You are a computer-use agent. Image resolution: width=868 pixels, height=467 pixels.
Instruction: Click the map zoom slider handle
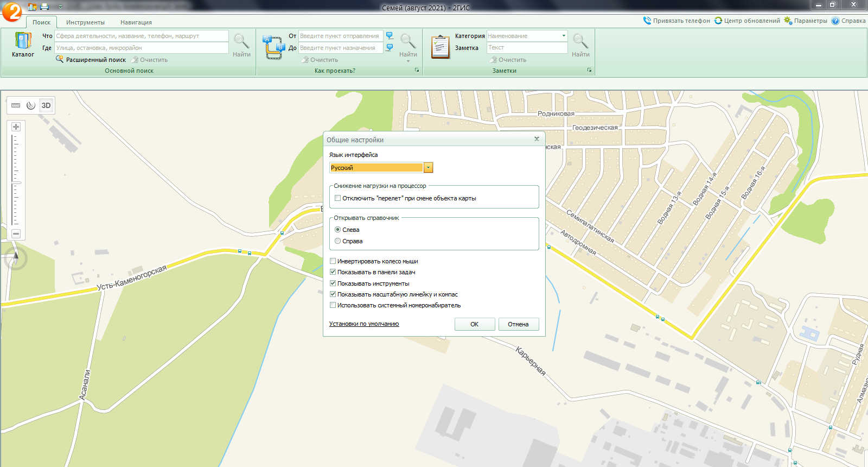(16, 182)
